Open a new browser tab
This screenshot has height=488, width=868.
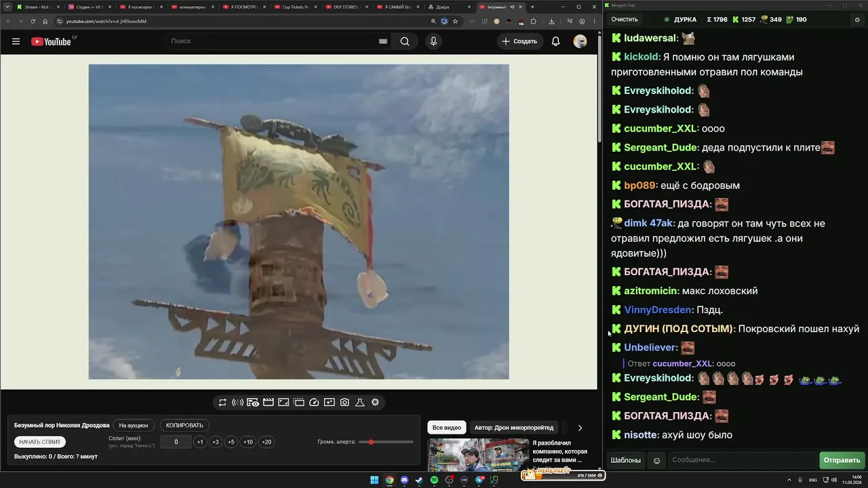pyautogui.click(x=532, y=7)
